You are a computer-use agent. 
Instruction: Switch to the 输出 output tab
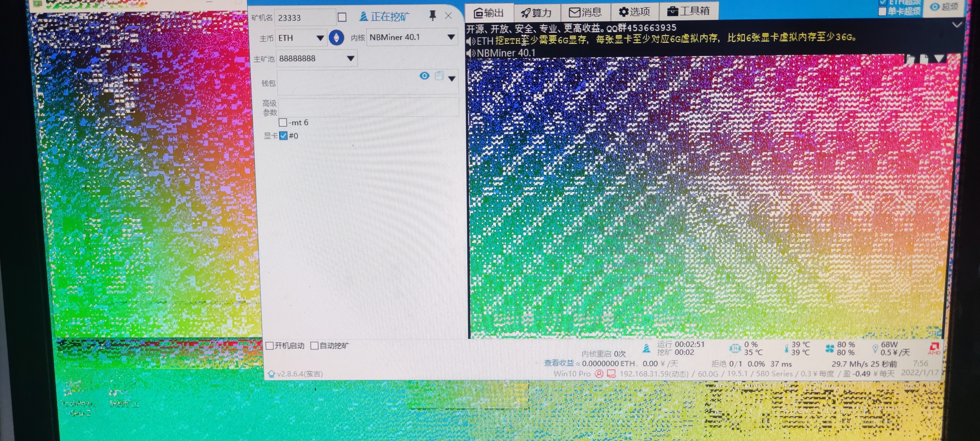pyautogui.click(x=489, y=13)
